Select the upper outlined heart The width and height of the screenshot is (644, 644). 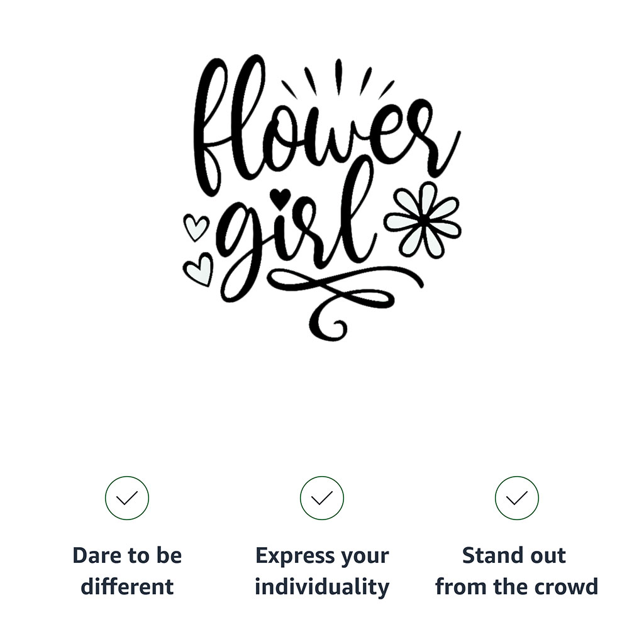196,227
